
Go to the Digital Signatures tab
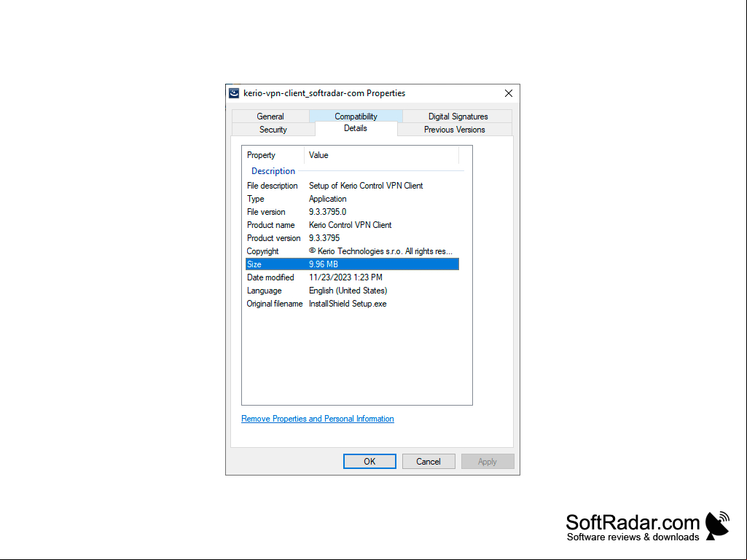(458, 117)
